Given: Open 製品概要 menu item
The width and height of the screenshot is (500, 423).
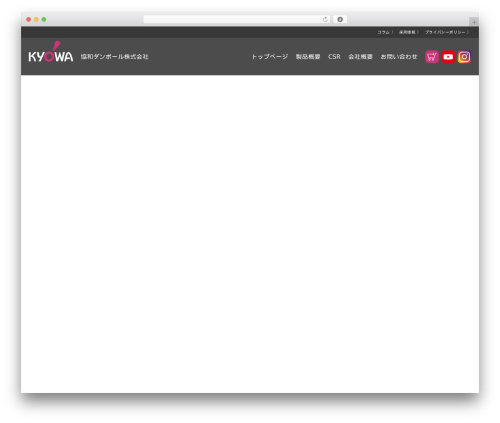Looking at the screenshot, I should pos(308,57).
